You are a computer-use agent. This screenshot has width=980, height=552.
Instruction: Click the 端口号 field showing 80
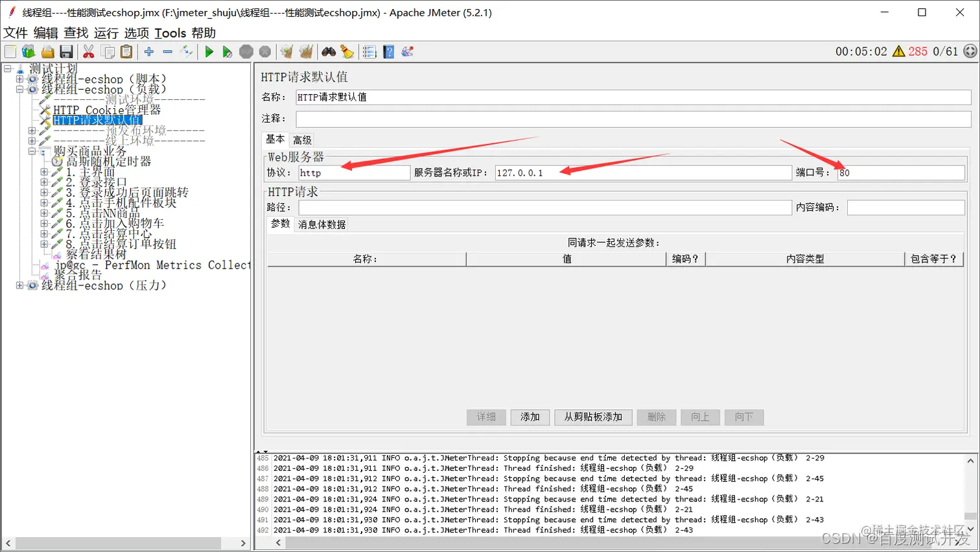click(901, 173)
